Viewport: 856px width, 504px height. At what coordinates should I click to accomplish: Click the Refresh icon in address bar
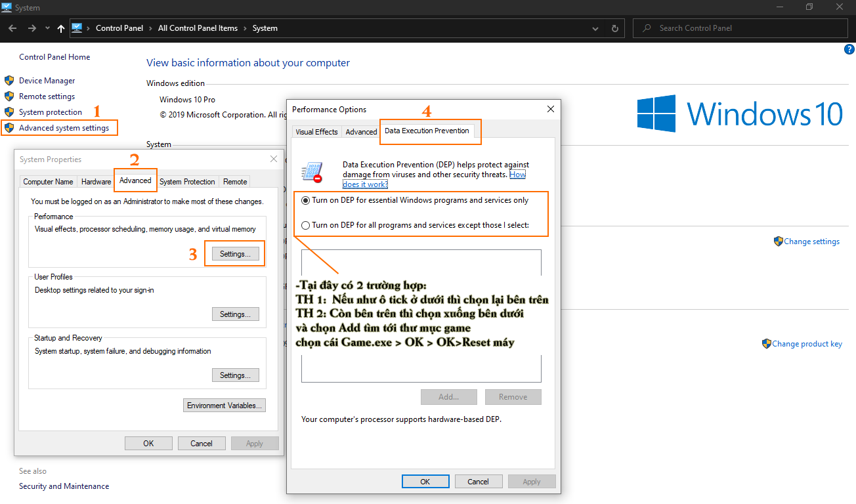coord(614,28)
